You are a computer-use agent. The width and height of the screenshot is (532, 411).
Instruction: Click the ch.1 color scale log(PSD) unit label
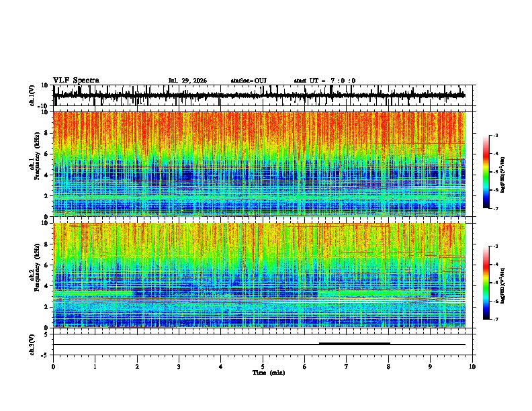[x=503, y=175]
